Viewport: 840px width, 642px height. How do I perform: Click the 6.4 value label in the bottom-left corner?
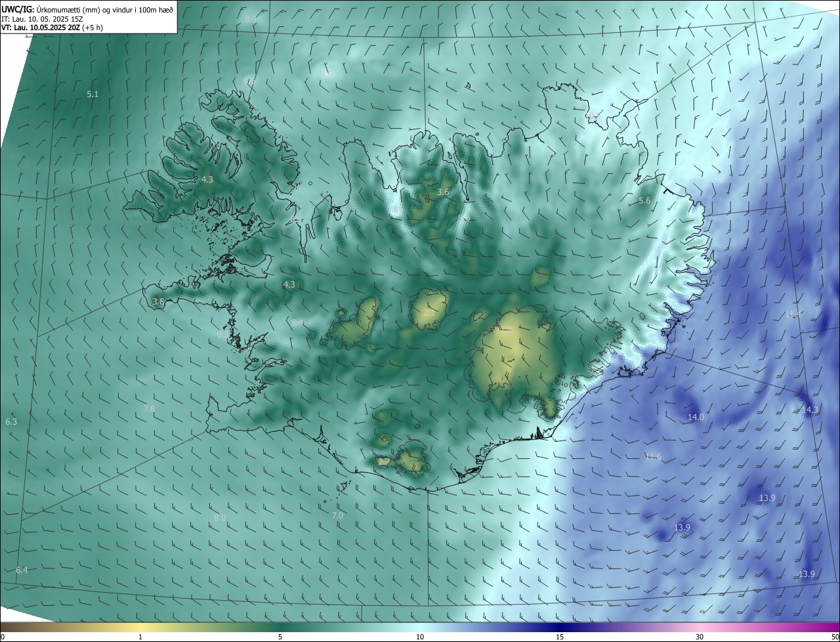click(x=22, y=570)
